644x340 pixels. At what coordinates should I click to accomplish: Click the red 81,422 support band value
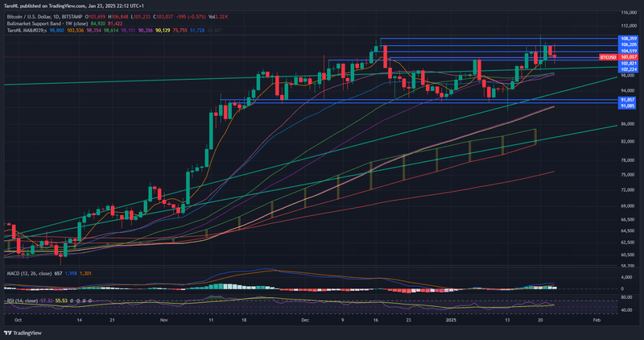pyautogui.click(x=114, y=24)
